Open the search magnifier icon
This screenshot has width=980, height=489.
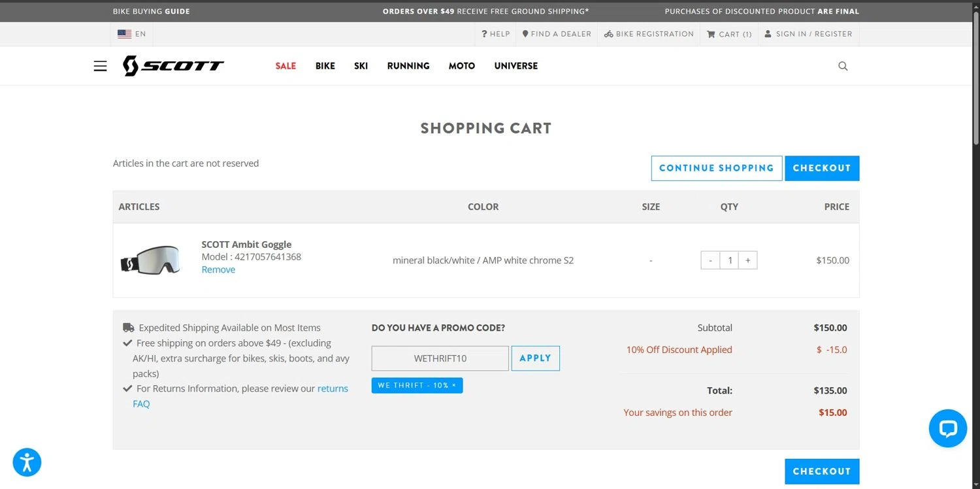pos(843,66)
